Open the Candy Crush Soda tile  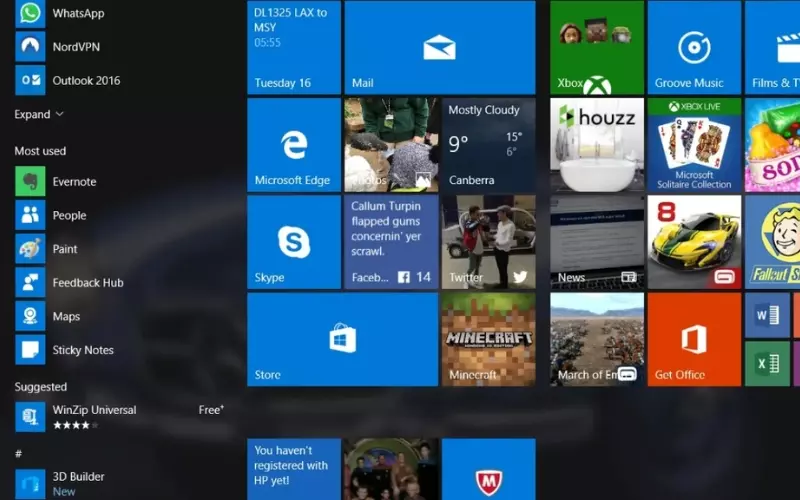click(x=772, y=145)
